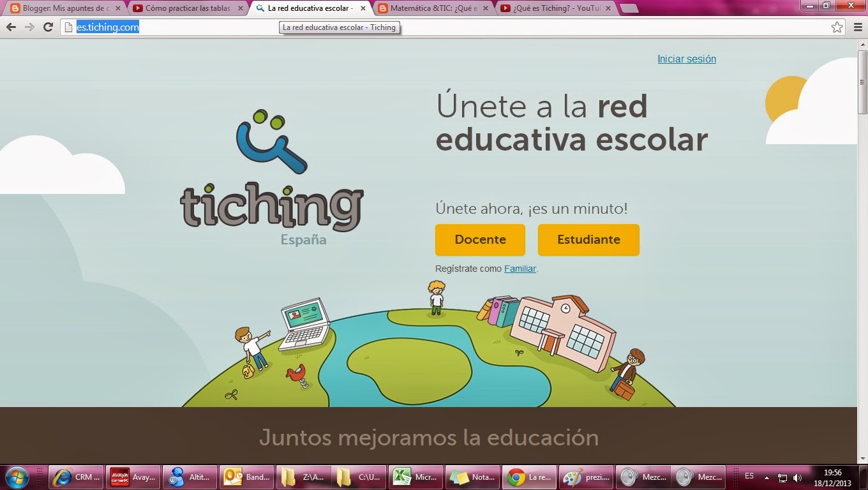Image resolution: width=868 pixels, height=490 pixels.
Task: Show hidden icons in the notification area
Action: [x=768, y=477]
